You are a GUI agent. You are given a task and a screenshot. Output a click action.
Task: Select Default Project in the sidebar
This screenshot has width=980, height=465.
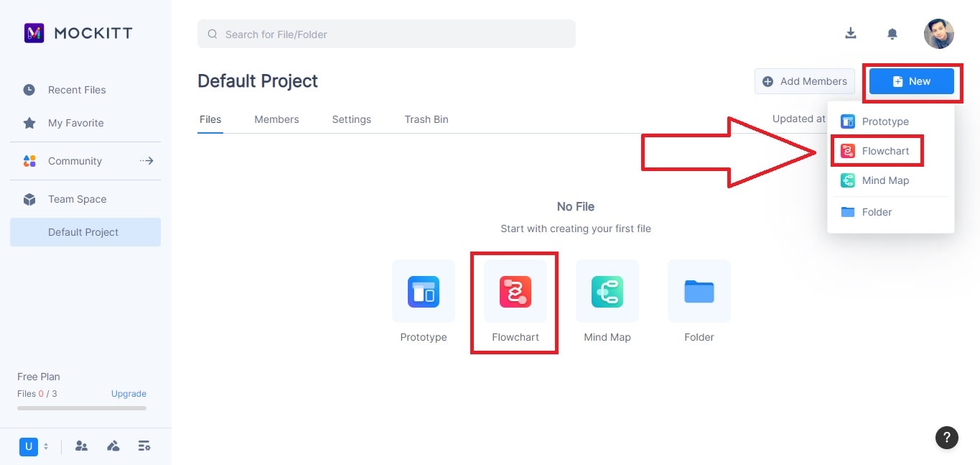click(85, 232)
